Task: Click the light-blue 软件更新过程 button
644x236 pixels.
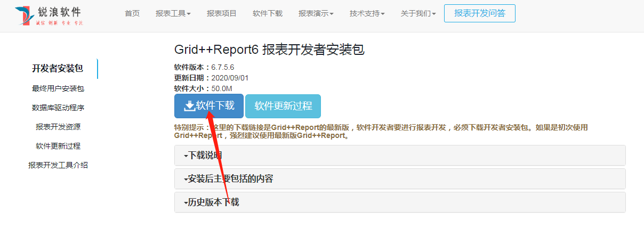Action: (x=283, y=106)
